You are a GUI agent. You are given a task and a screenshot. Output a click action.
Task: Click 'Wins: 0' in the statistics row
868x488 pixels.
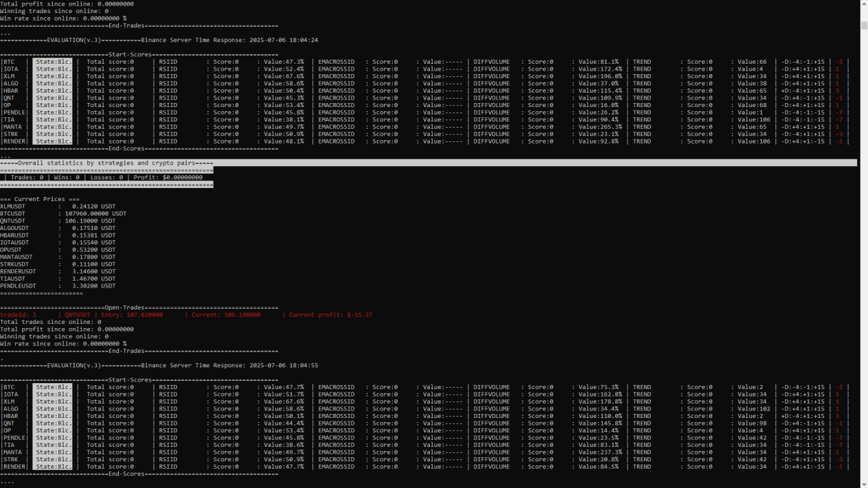pos(67,177)
